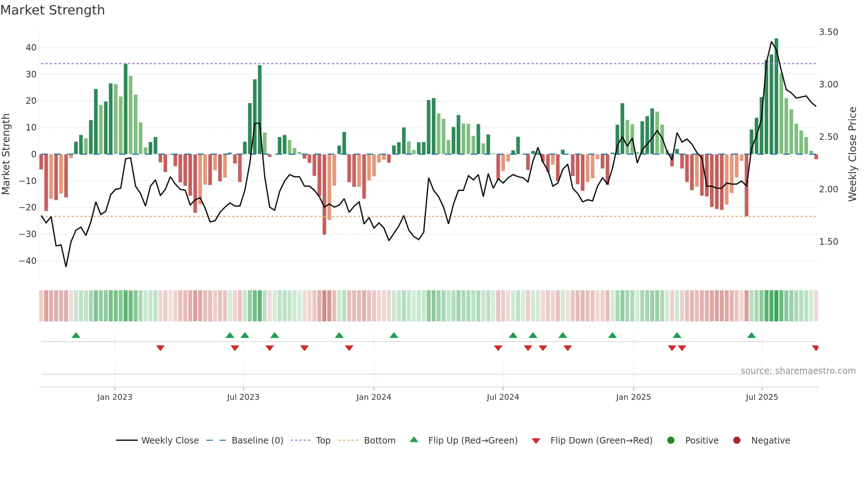This screenshot has height=488, width=868.
Task: Click the tallest green bar above 40
Action: click(x=776, y=96)
